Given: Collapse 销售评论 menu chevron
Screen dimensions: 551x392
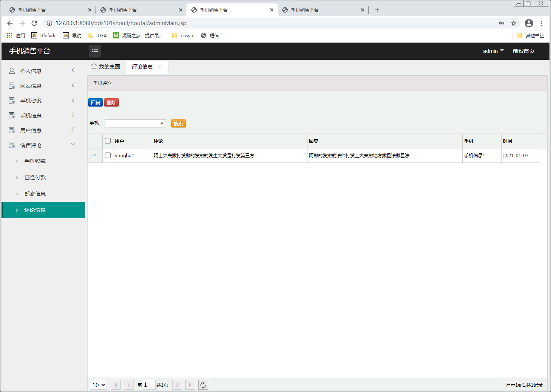Looking at the screenshot, I should (x=73, y=144).
